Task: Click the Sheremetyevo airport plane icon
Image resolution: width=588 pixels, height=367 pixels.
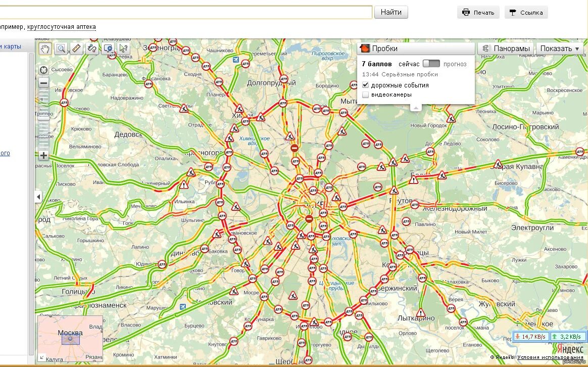Action: (235, 60)
